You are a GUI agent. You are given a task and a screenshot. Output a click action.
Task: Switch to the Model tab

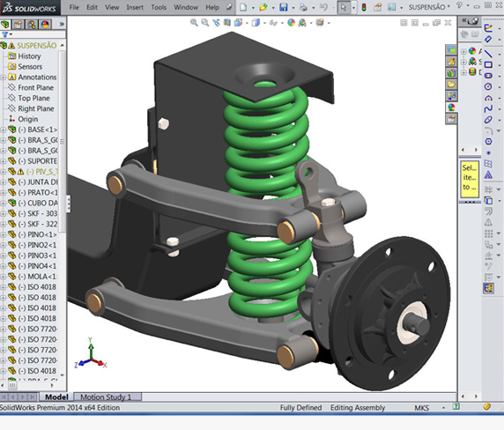56,397
